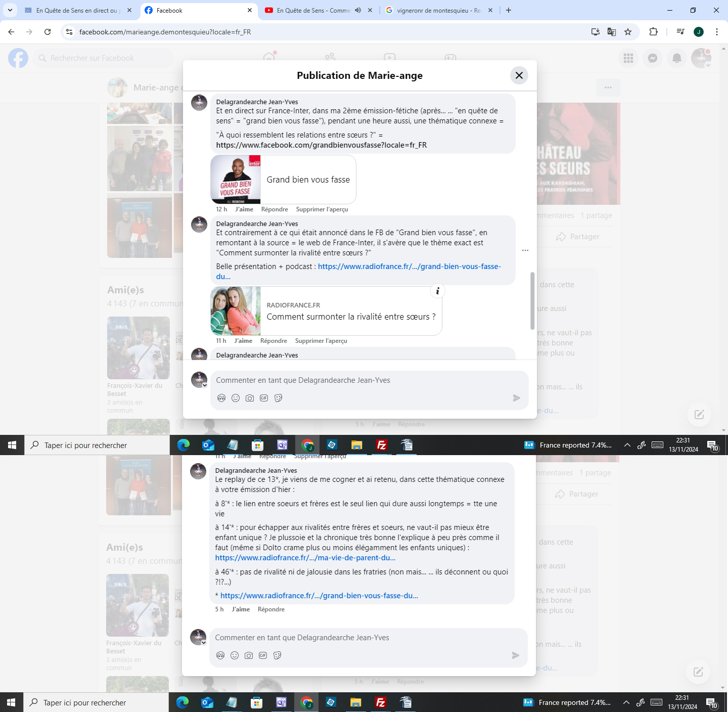
Task: Show hidden tray icons in upper taskbar
Action: click(627, 445)
